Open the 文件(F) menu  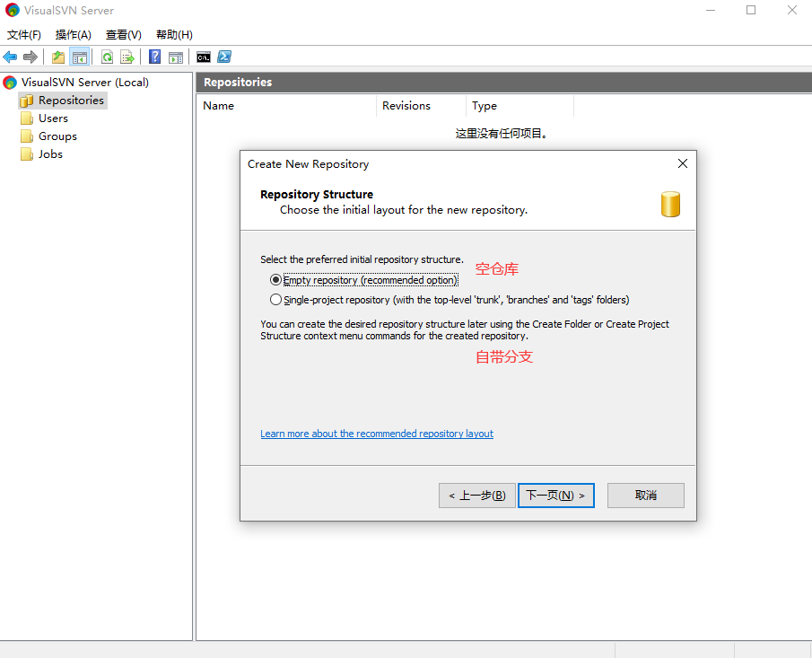[24, 35]
